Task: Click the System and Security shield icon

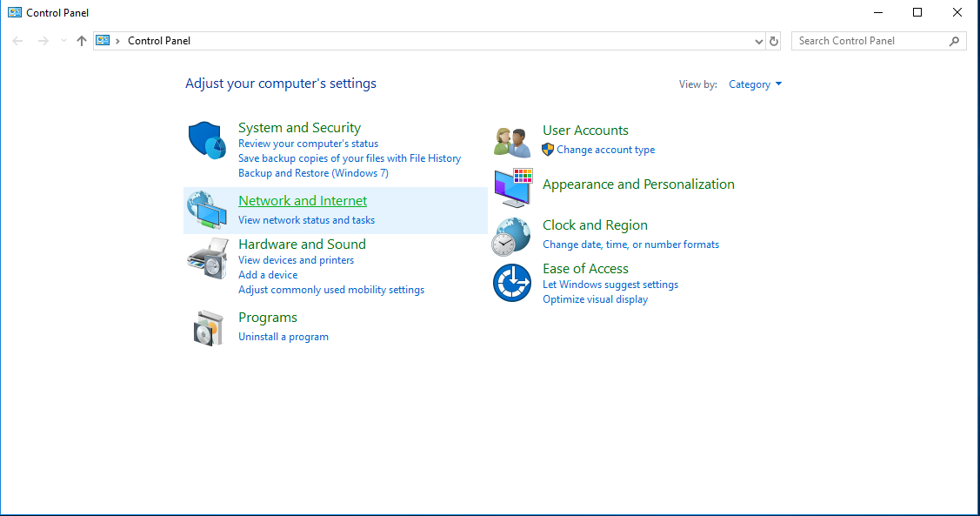Action: (207, 138)
